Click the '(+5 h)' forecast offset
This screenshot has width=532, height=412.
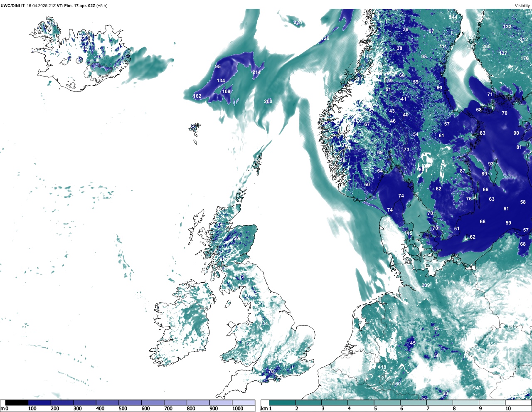102,5
